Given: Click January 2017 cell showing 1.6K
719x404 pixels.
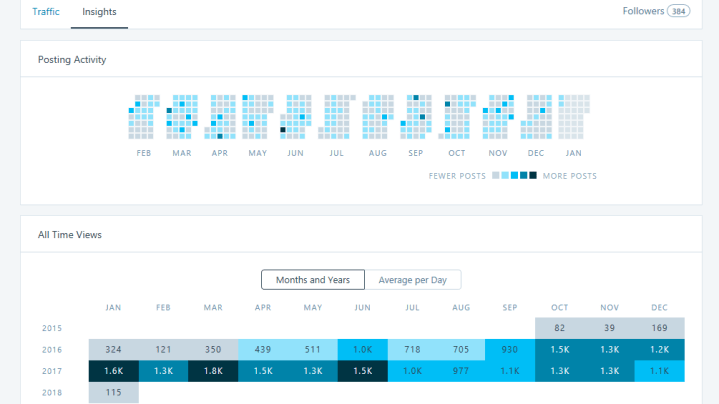Looking at the screenshot, I should tap(113, 372).
